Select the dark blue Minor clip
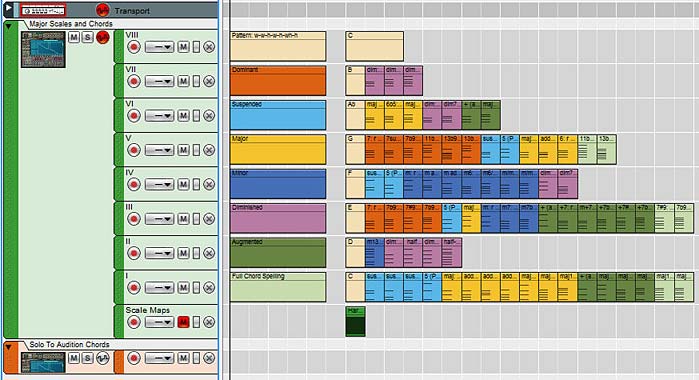Image resolution: width=699 pixels, height=380 pixels. coord(278,184)
